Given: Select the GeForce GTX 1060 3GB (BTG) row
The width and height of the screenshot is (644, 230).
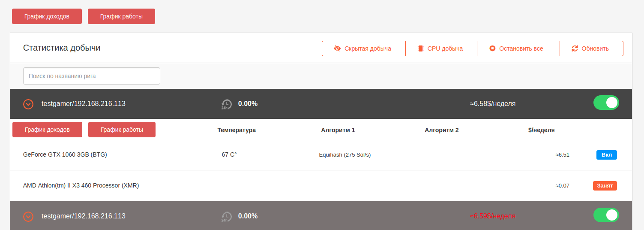Looking at the screenshot, I should tap(65, 154).
